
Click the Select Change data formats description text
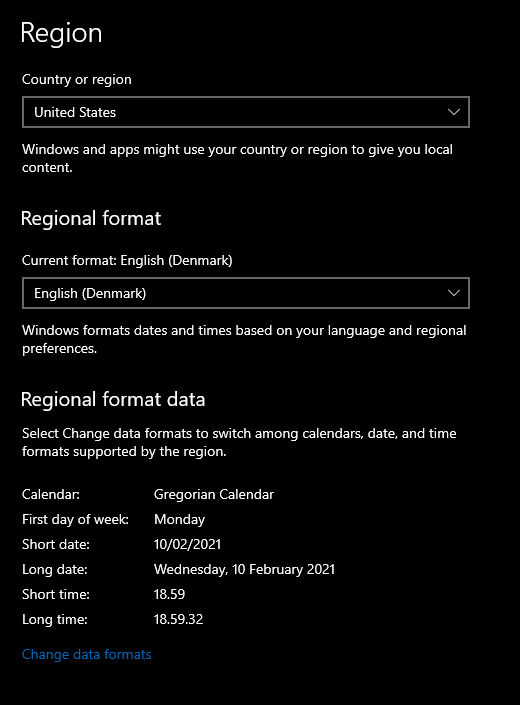click(239, 442)
